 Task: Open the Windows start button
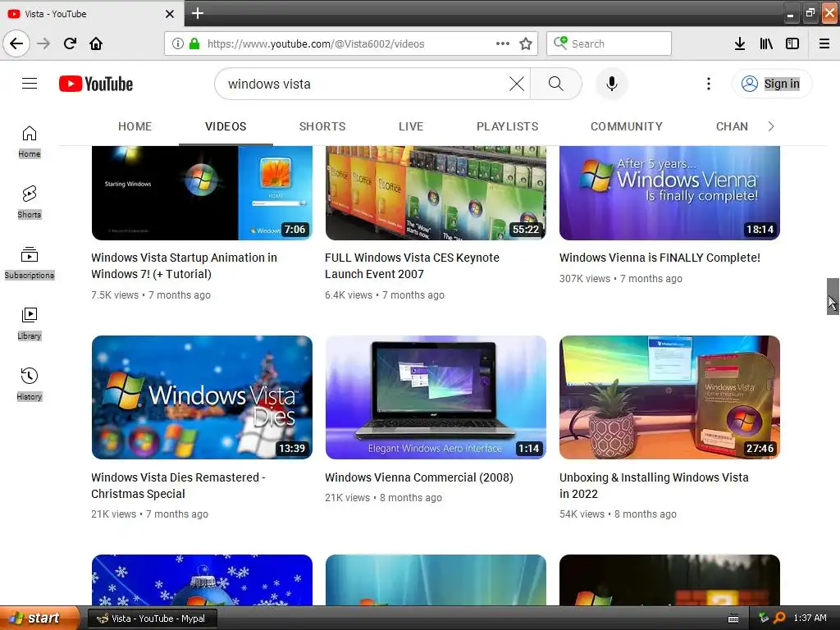pyautogui.click(x=39, y=619)
